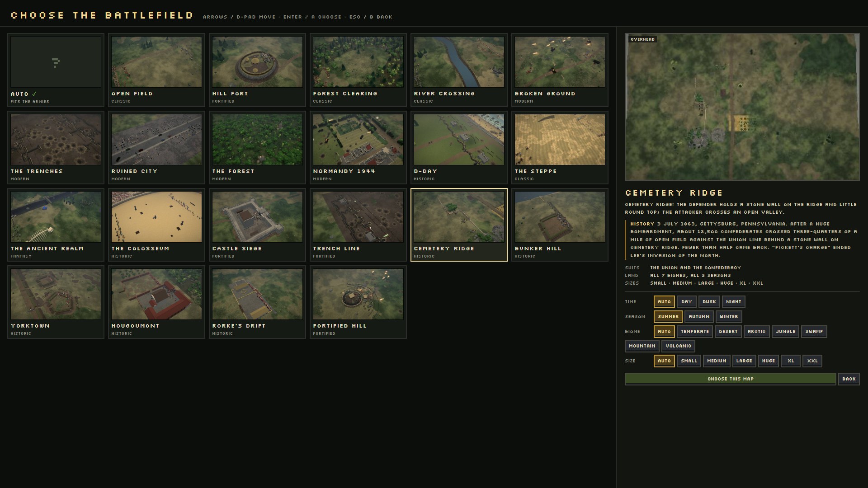Set biome to Desert

[x=728, y=332]
